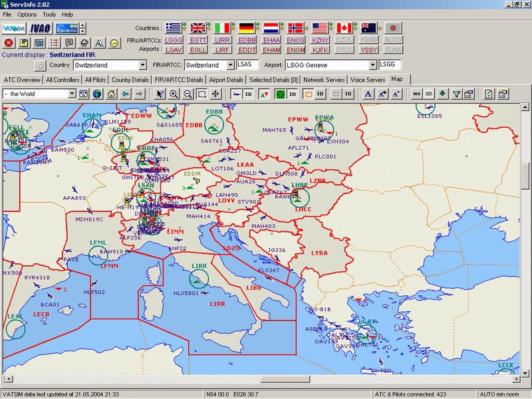Viewport: 532px width, 399px height.
Task: Open the Tools menu
Action: (x=49, y=14)
